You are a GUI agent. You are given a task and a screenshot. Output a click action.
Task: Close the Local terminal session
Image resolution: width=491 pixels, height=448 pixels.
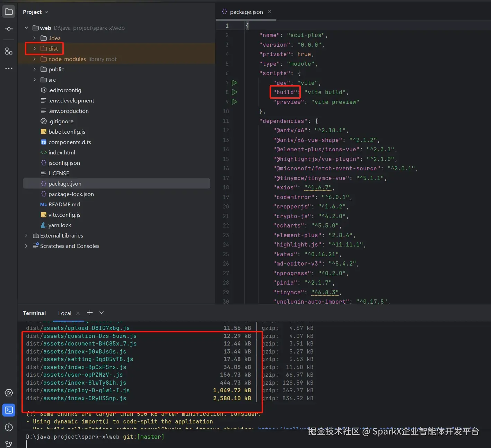[78, 313]
